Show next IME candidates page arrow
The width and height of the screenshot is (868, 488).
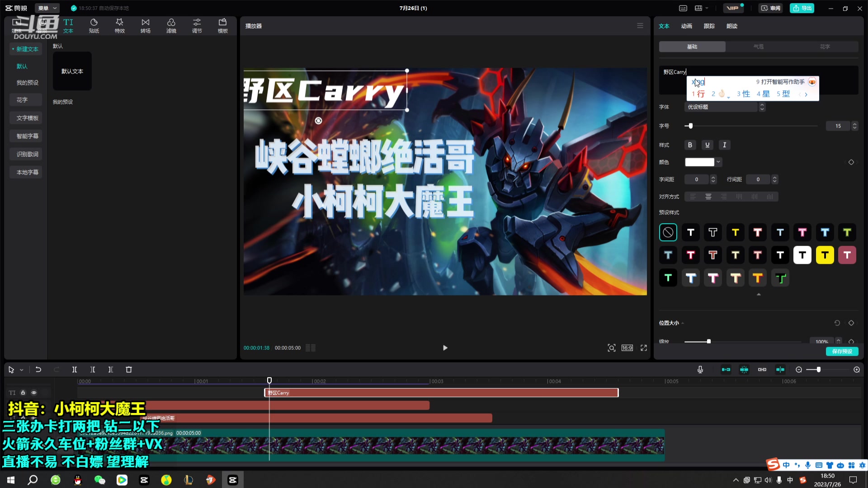tap(806, 94)
